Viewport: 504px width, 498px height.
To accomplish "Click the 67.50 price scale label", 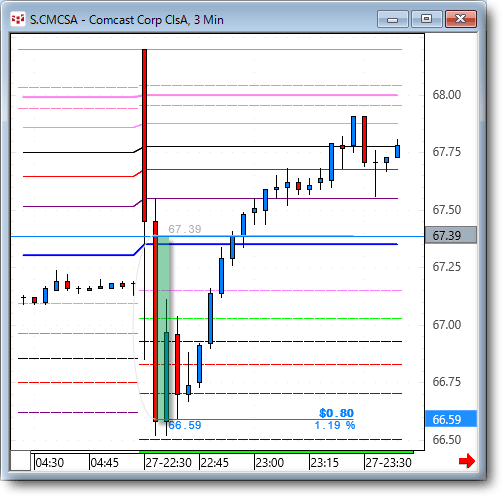I will pyautogui.click(x=447, y=210).
